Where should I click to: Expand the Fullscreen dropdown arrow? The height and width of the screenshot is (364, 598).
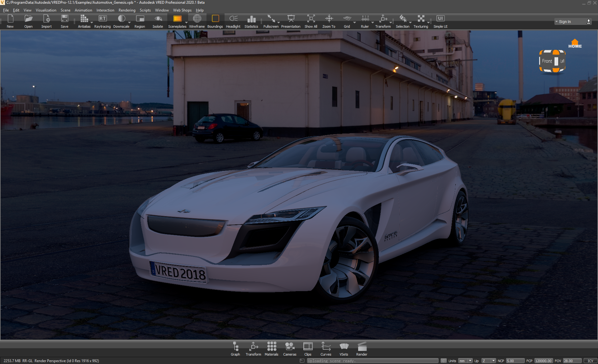[278, 22]
